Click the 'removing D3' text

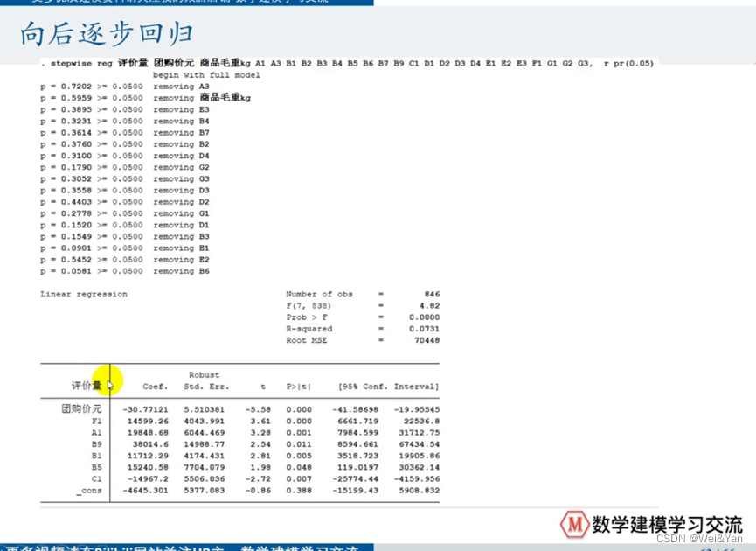click(181, 191)
